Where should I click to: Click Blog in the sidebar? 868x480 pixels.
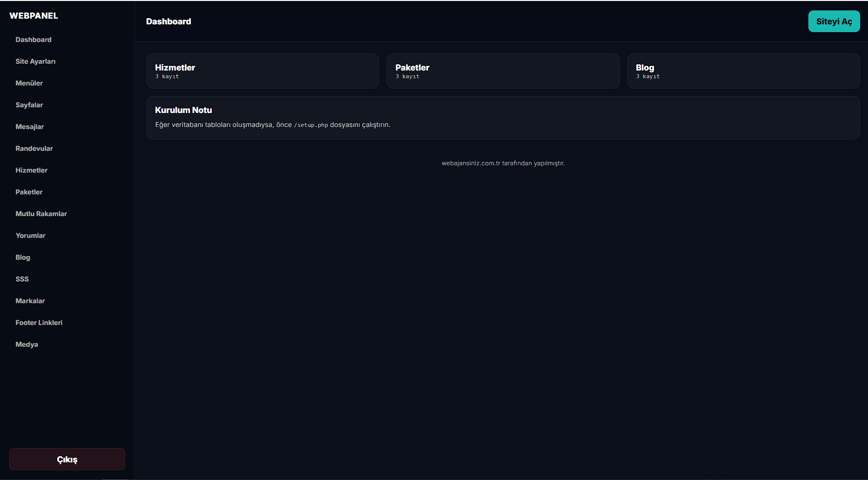23,258
